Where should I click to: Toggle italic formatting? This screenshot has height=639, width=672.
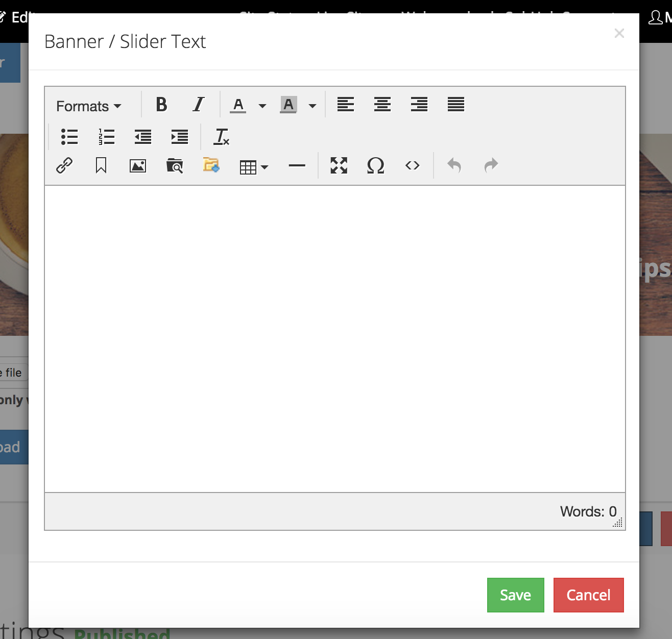(198, 105)
